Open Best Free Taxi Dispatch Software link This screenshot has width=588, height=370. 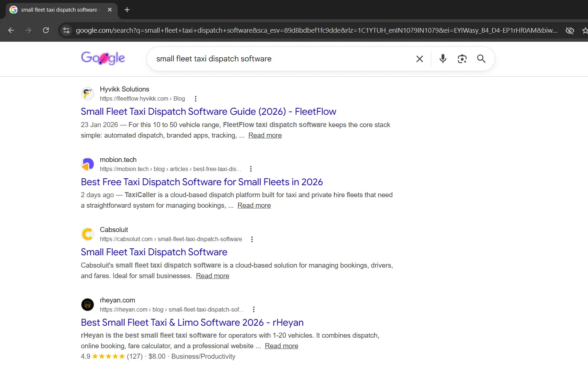point(202,182)
